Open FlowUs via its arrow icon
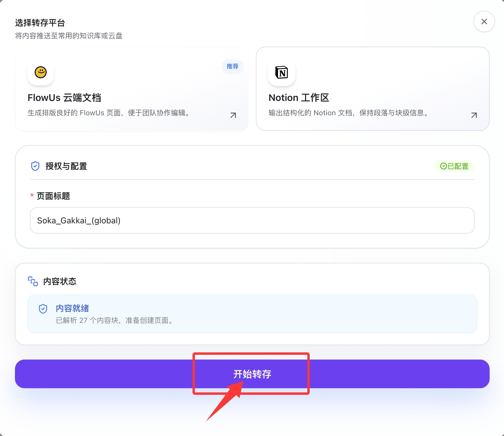Image resolution: width=504 pixels, height=436 pixels. click(x=233, y=115)
